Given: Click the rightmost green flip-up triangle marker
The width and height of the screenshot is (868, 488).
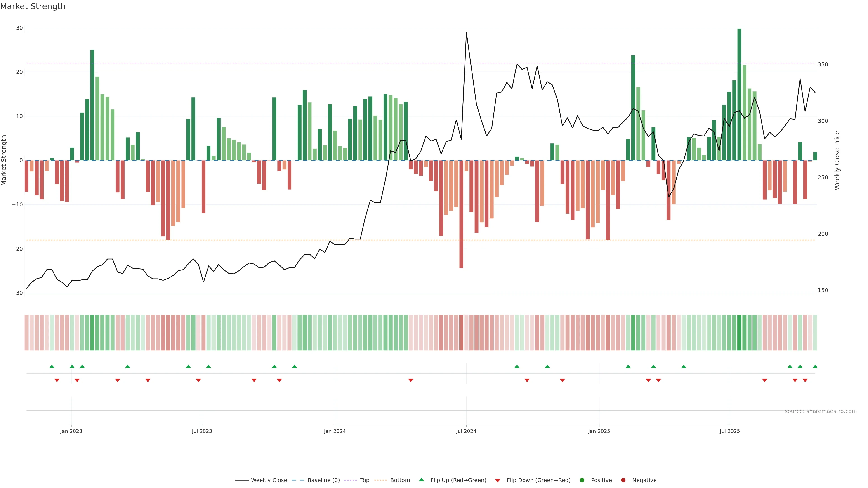Looking at the screenshot, I should (x=815, y=366).
